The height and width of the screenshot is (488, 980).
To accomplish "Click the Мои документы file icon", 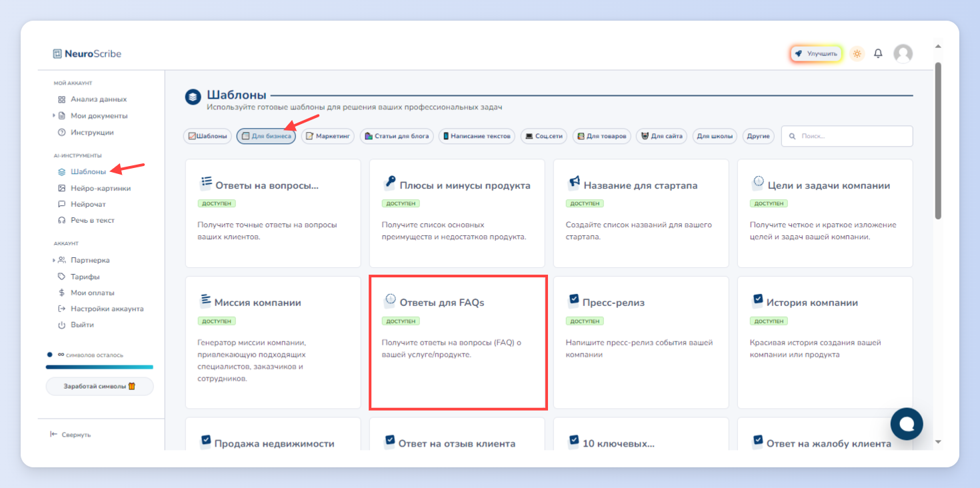I will pyautogui.click(x=62, y=116).
